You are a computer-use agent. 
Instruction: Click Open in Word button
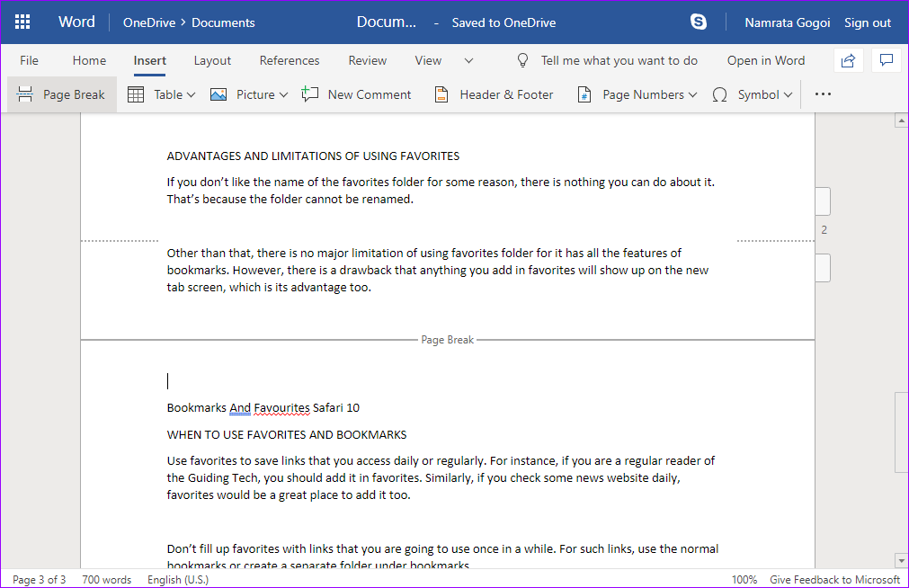766,60
